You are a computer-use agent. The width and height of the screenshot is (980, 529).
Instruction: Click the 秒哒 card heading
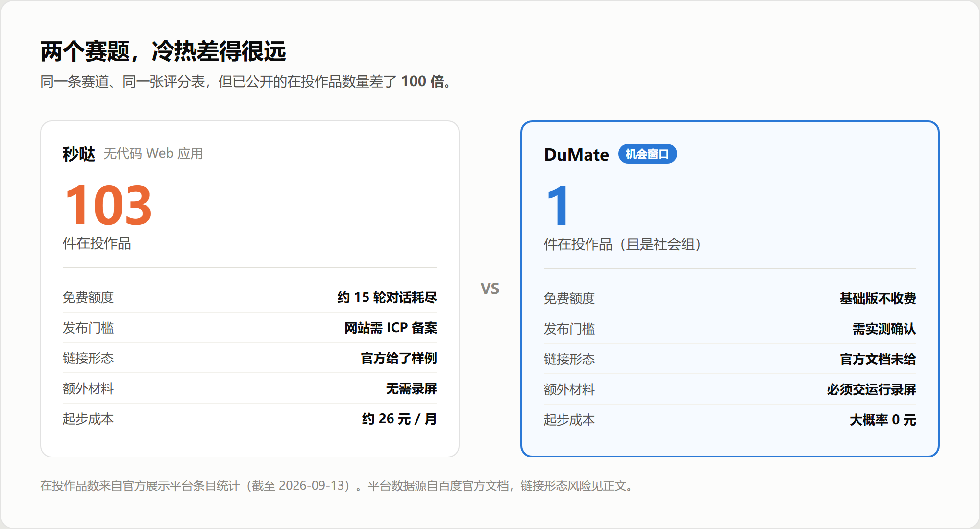(79, 154)
